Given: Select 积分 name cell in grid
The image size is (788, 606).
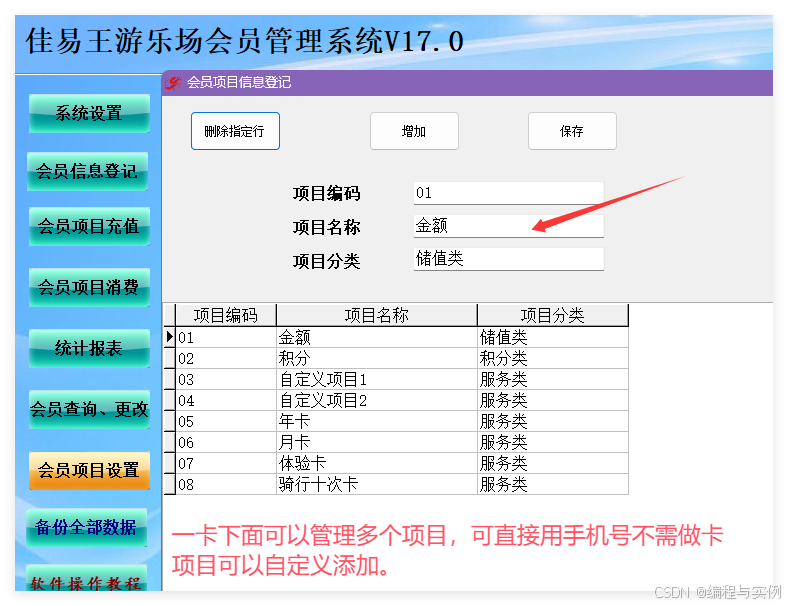Looking at the screenshot, I should pyautogui.click(x=376, y=358).
